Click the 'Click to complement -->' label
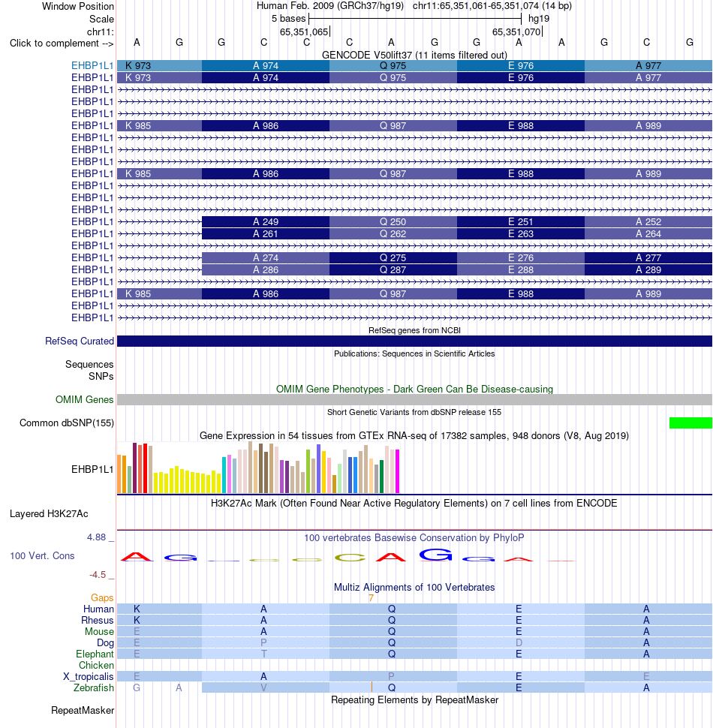Image resolution: width=713 pixels, height=728 pixels. pyautogui.click(x=62, y=44)
